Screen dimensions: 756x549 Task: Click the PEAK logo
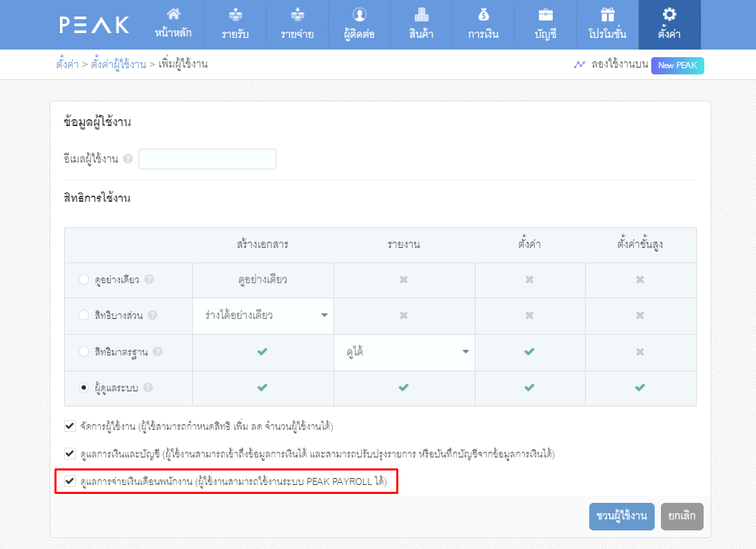point(94,25)
